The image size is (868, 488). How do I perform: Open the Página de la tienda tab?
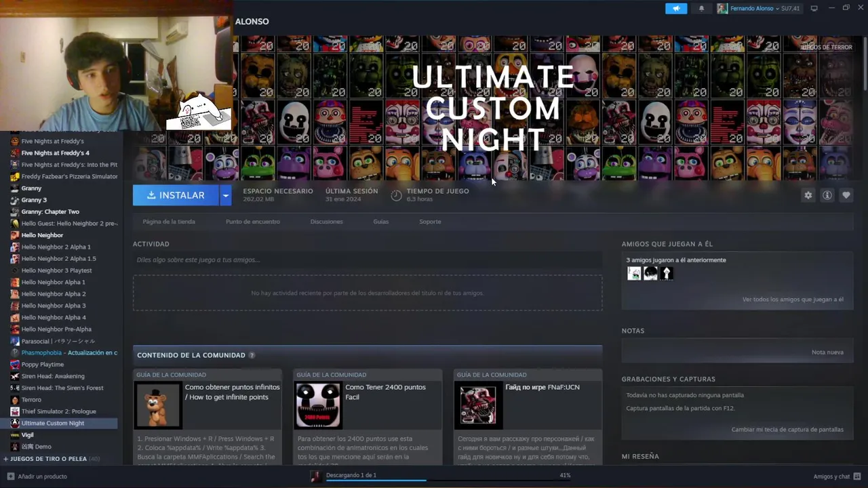(x=169, y=222)
